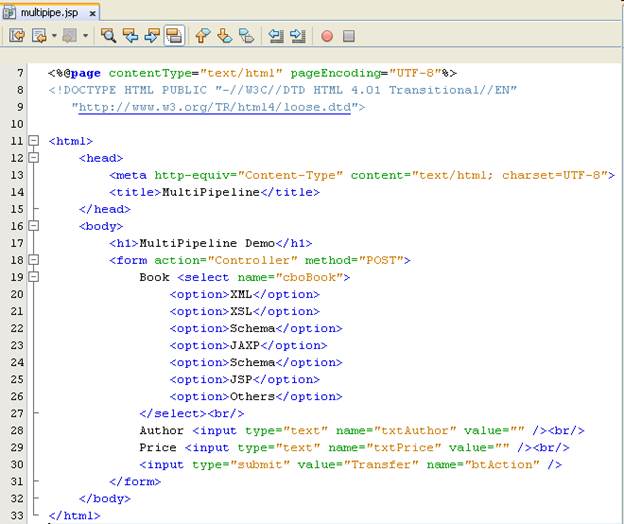Select the multipipe.jsp editor tab
Screen dimensions: 624x524
click(x=50, y=13)
